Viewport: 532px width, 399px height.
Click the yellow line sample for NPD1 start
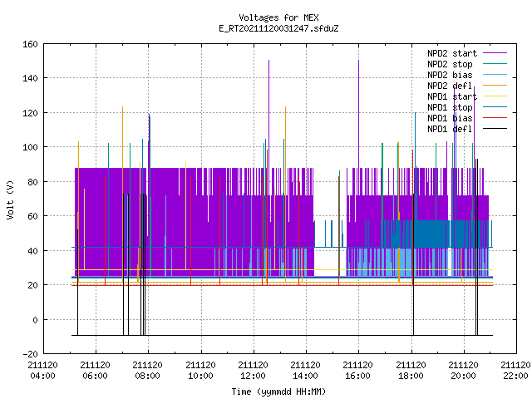495,96
